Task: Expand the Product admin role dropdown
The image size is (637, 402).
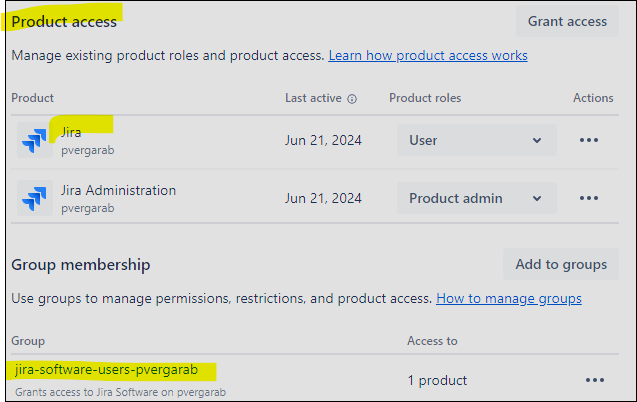Action: pos(476,198)
